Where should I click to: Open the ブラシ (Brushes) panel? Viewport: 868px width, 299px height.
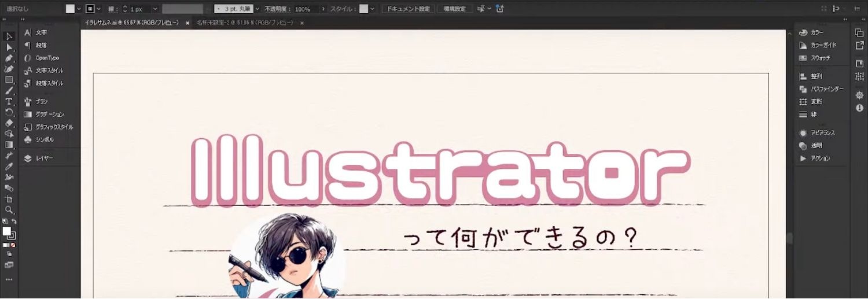[x=36, y=101]
